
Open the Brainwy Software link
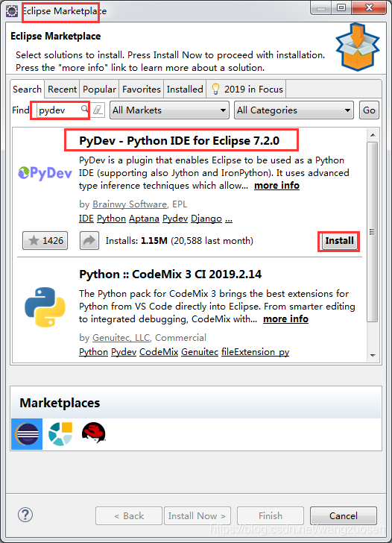click(130, 204)
